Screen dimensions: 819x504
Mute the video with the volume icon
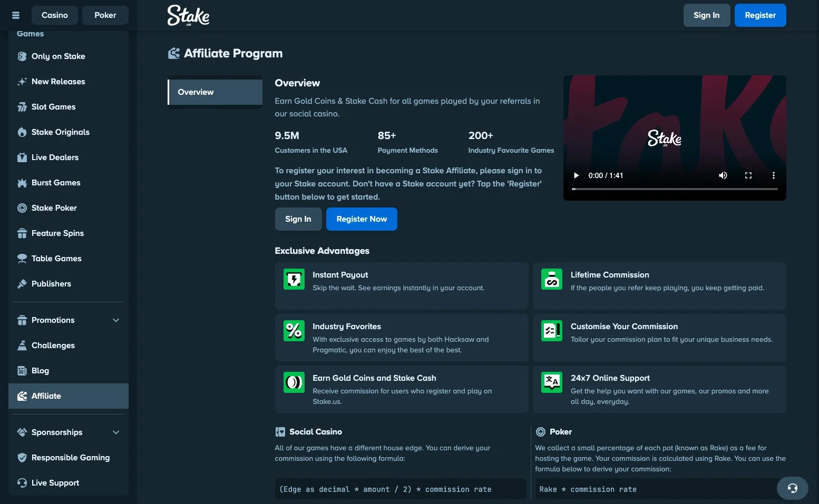coord(723,175)
